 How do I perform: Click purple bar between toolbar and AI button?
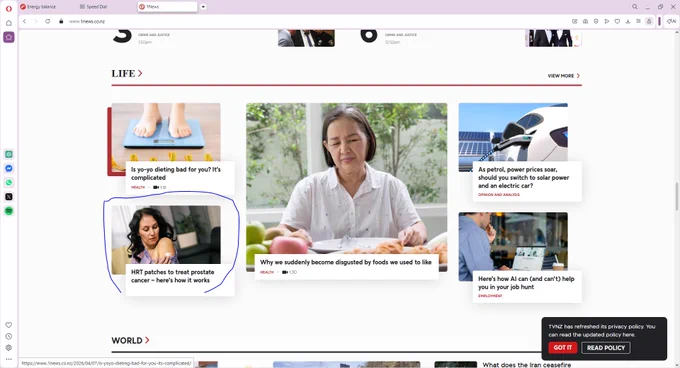coord(660,21)
